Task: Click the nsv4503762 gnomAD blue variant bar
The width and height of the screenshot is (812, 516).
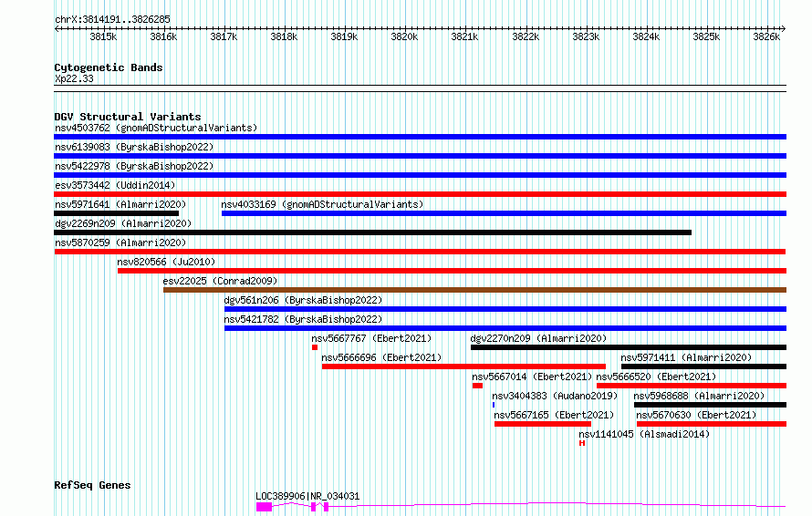Action: point(420,137)
